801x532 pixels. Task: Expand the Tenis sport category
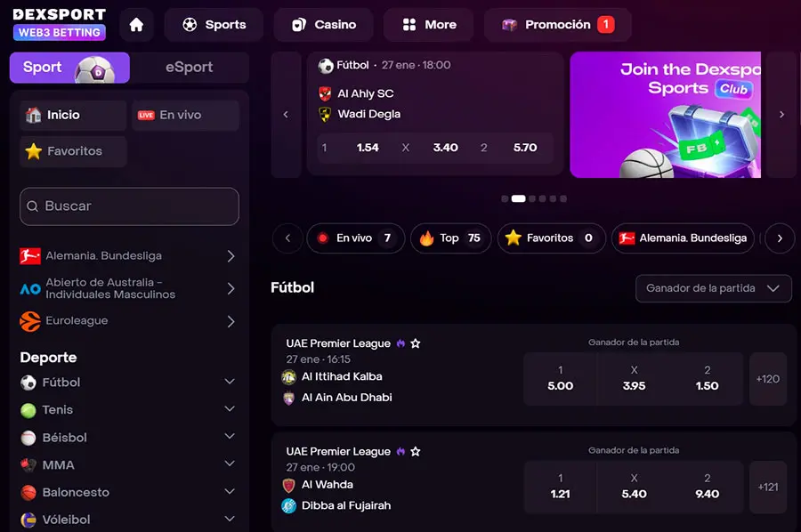tap(129, 410)
